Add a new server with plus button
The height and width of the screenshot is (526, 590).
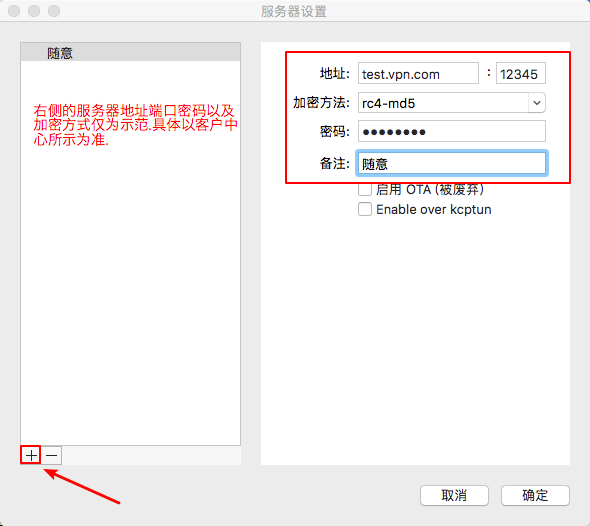(31, 455)
